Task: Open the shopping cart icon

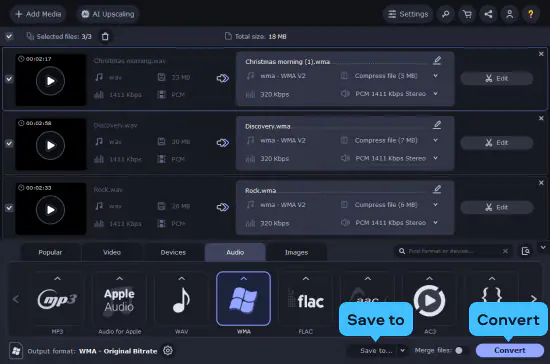Action: tap(467, 14)
